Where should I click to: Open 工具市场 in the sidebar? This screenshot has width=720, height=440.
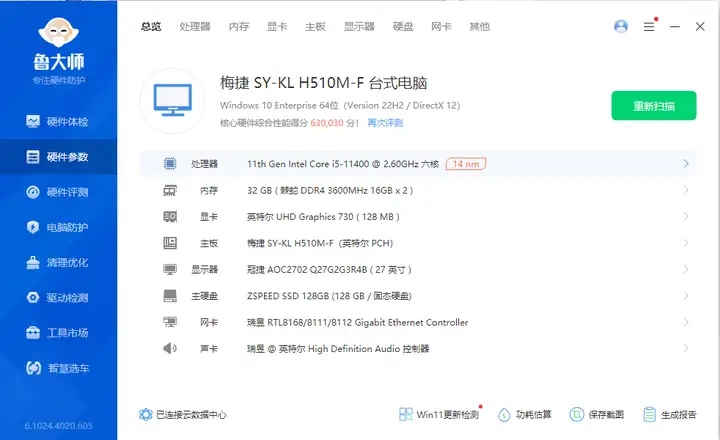[58, 333]
